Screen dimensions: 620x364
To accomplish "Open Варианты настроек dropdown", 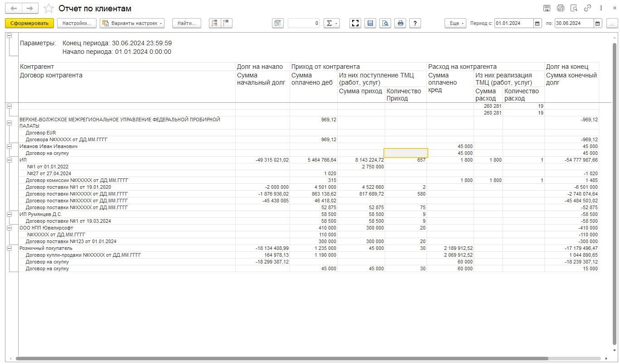I will [x=132, y=23].
